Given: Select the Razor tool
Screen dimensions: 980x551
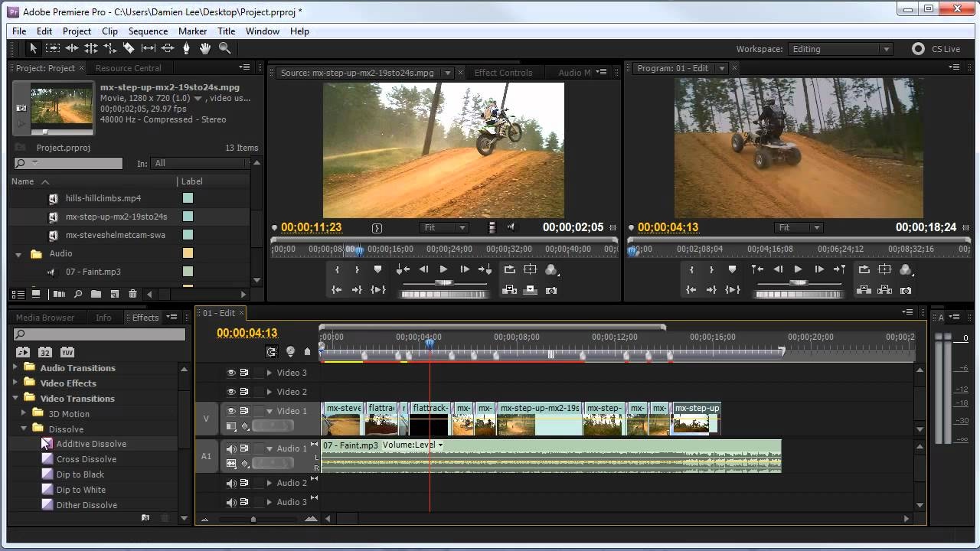Looking at the screenshot, I should (x=129, y=48).
